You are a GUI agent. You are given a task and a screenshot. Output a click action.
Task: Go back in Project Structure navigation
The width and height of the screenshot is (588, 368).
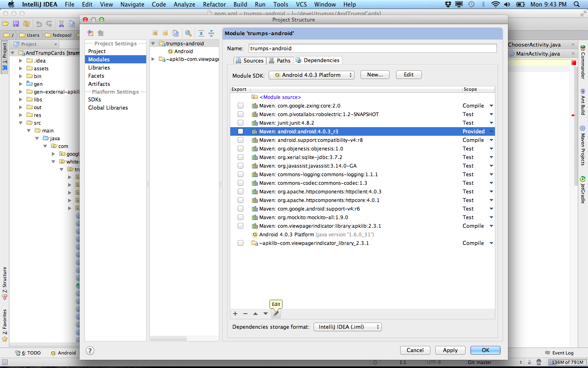tap(90, 33)
